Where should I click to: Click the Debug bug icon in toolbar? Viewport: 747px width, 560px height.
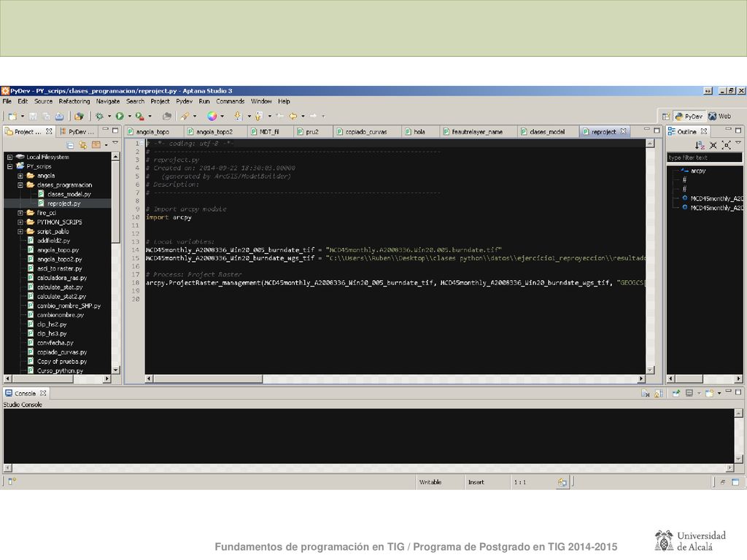point(99,116)
